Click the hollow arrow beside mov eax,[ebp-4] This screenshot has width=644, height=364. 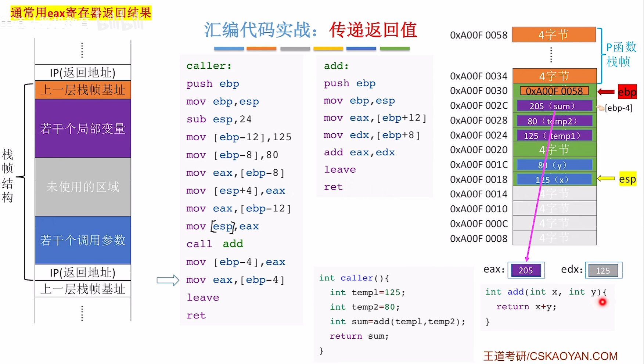[168, 281]
